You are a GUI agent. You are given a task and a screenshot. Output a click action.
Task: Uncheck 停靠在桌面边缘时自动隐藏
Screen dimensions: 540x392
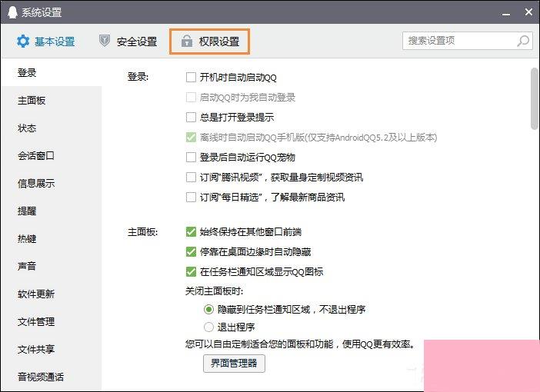click(191, 251)
